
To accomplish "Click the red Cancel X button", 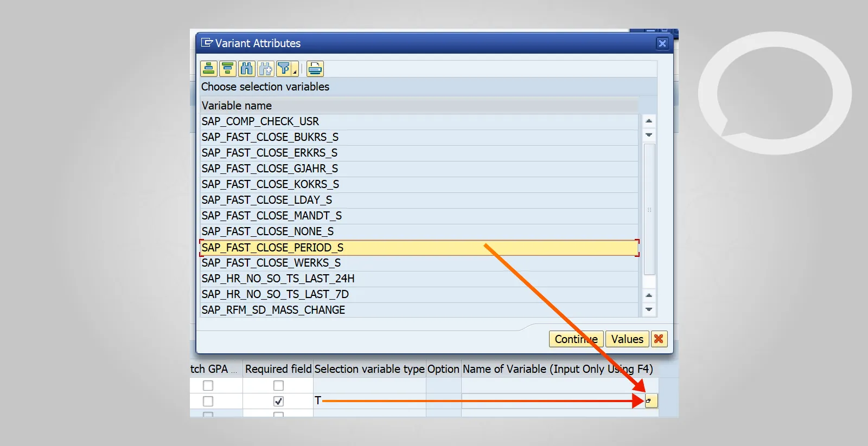I will (x=659, y=339).
